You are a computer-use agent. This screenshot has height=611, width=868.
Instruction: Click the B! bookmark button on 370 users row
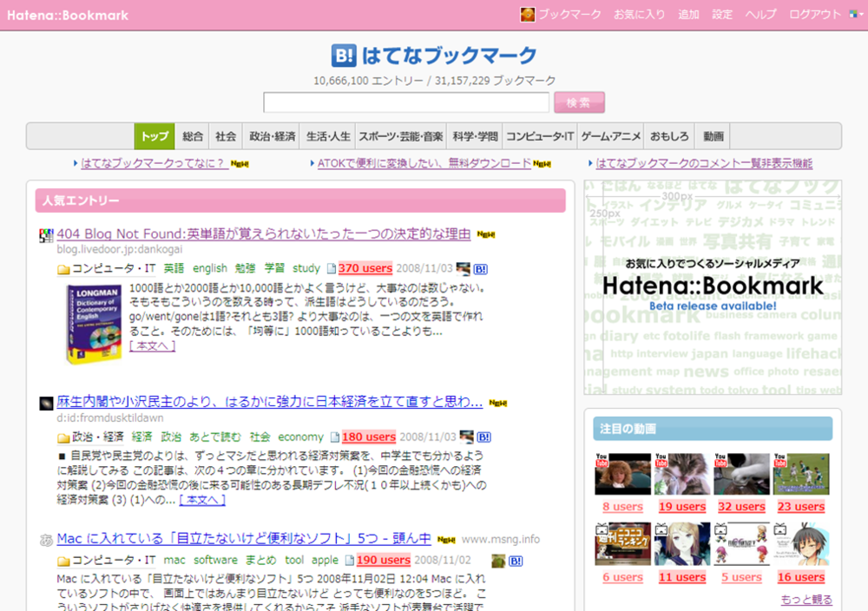(481, 270)
